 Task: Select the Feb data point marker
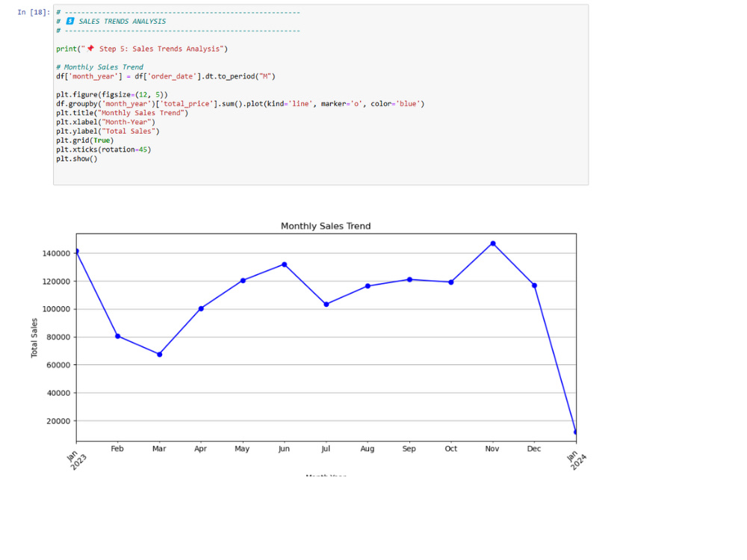pos(118,336)
